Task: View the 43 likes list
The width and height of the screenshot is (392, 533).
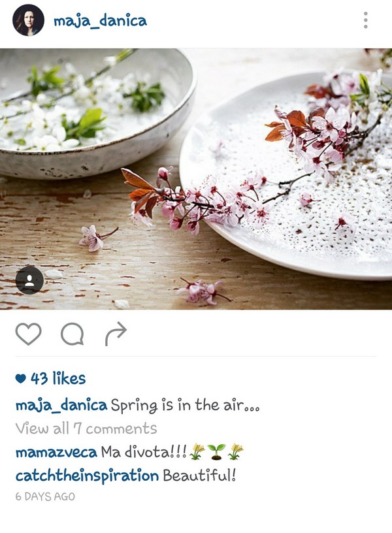Action: coord(58,378)
